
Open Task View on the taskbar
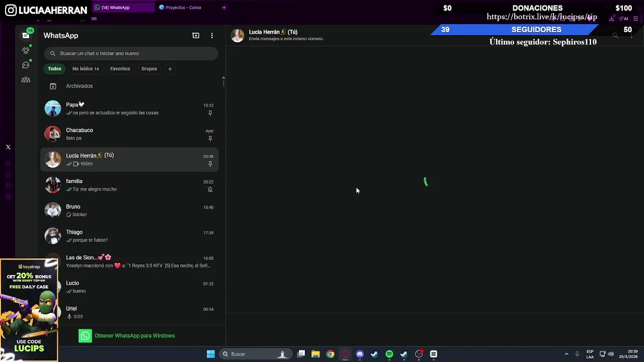301,354
